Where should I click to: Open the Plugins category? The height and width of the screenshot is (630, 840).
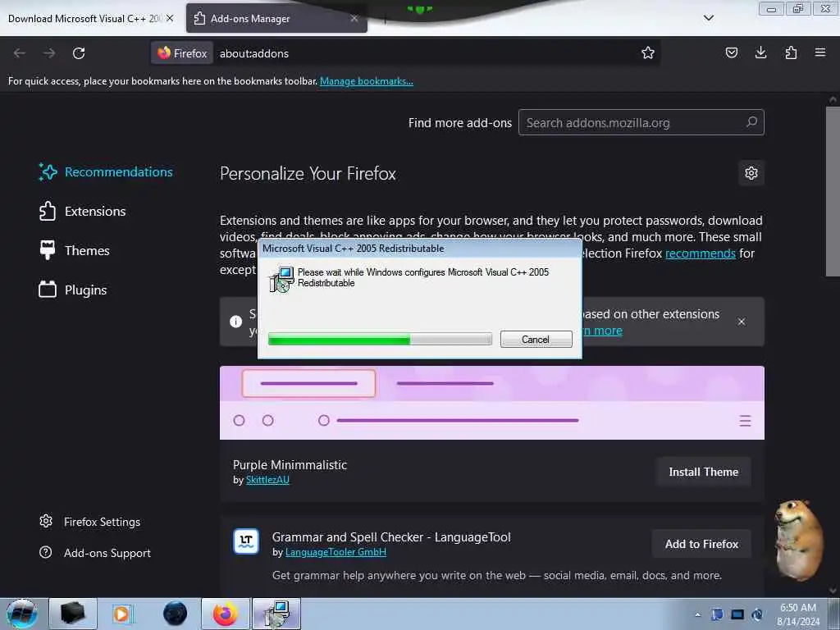(73, 290)
